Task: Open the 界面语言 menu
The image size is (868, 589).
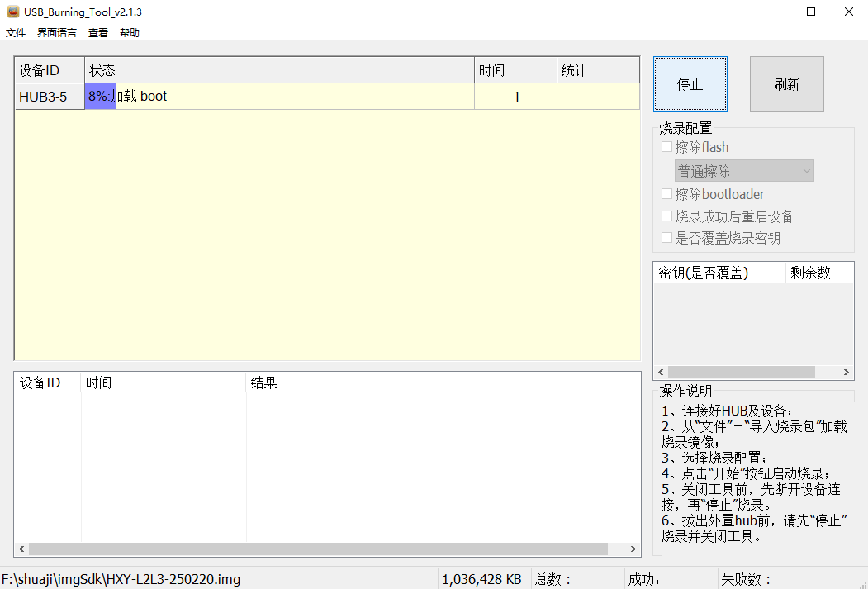Action: pos(57,33)
